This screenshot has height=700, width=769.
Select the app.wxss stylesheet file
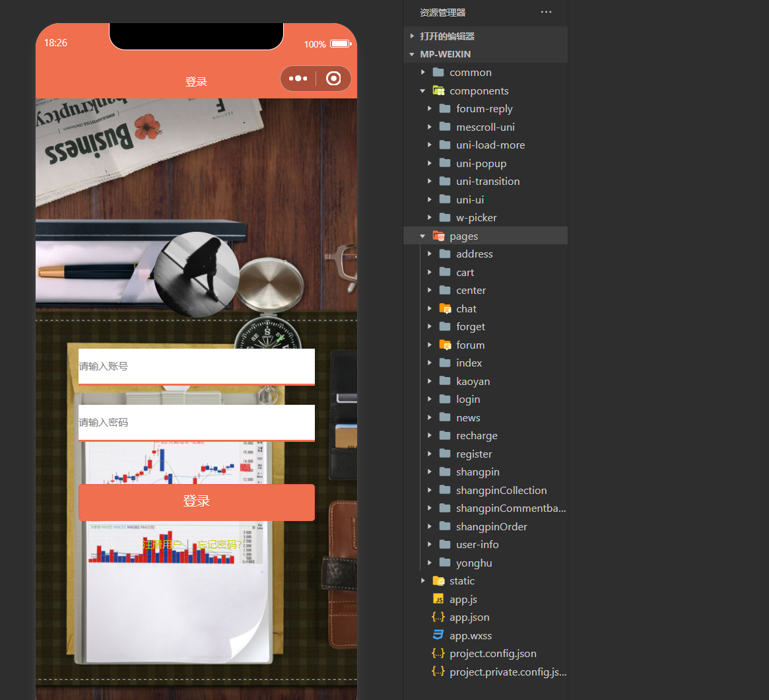coord(470,635)
